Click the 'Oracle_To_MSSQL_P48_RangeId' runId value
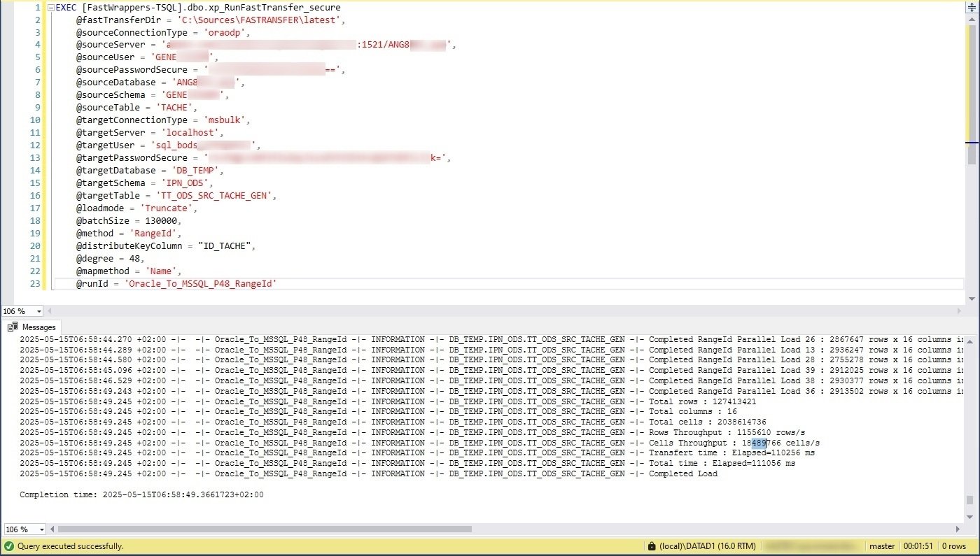Image resolution: width=980 pixels, height=556 pixels. [201, 285]
